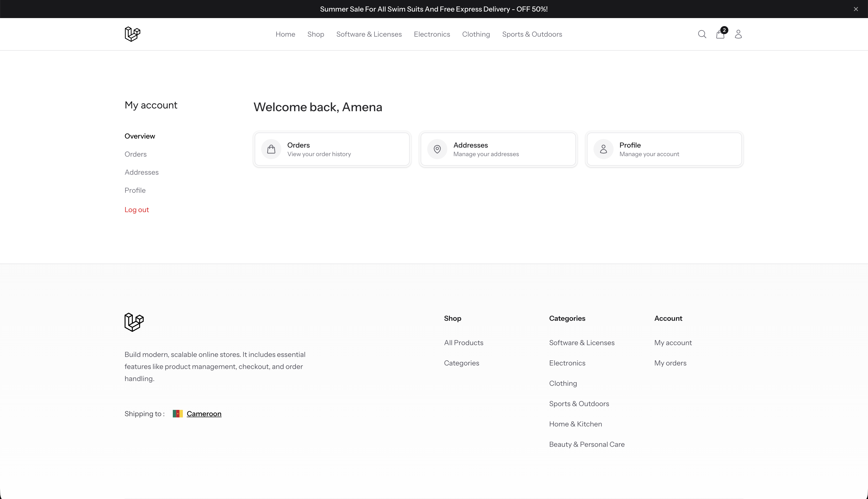The width and height of the screenshot is (868, 499).
Task: Open Software & Licenses in top navigation
Action: (x=369, y=34)
